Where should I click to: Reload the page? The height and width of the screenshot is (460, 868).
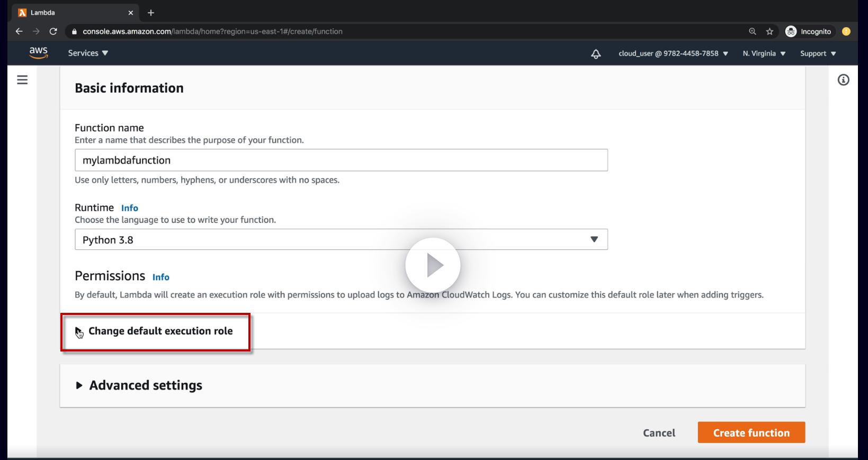53,31
